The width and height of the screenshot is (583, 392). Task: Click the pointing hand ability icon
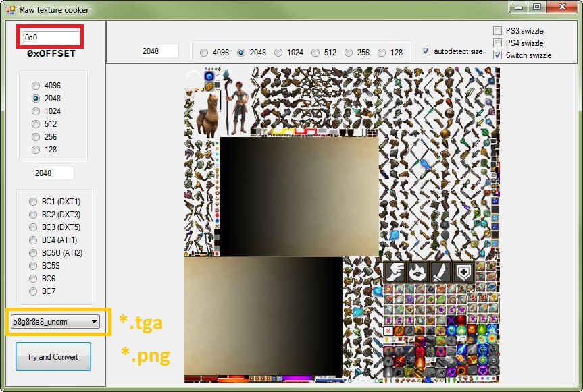point(395,273)
